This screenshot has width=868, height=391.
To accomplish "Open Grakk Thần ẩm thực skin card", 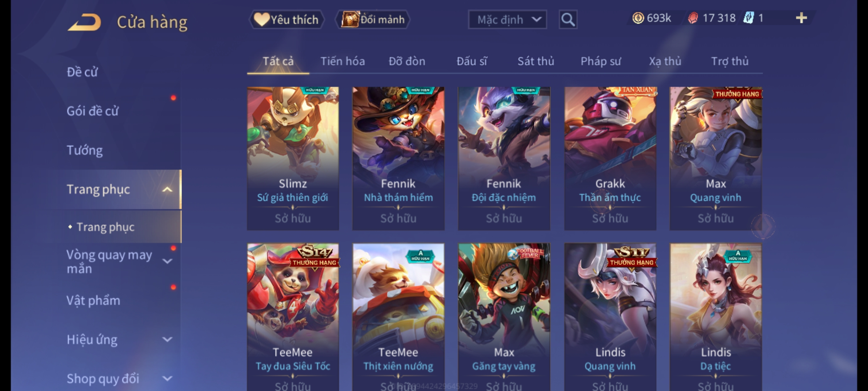I will pyautogui.click(x=610, y=158).
